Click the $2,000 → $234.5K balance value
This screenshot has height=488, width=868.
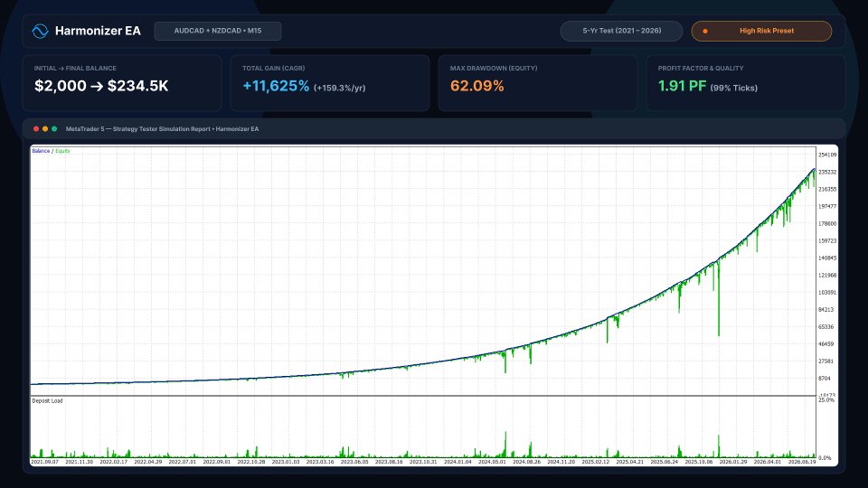tap(101, 86)
